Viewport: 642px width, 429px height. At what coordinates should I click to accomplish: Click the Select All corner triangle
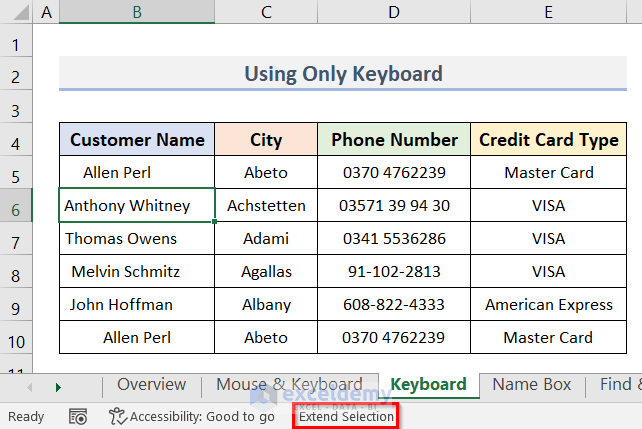(17, 12)
